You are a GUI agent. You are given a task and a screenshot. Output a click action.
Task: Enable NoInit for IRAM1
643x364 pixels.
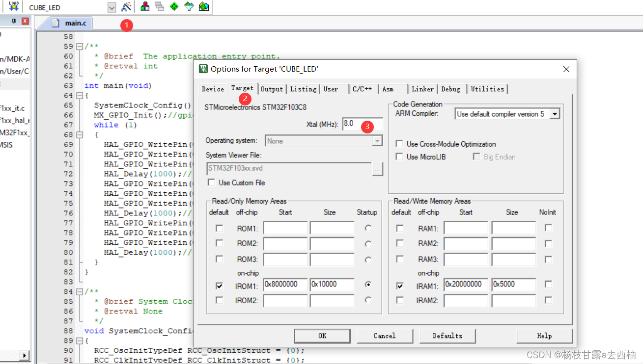pos(548,284)
